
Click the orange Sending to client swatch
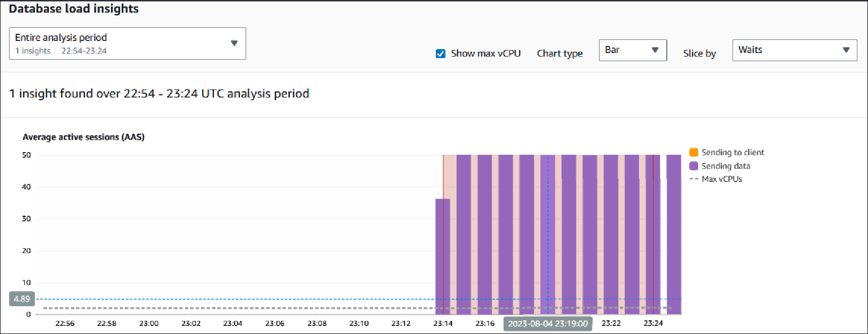(x=694, y=152)
